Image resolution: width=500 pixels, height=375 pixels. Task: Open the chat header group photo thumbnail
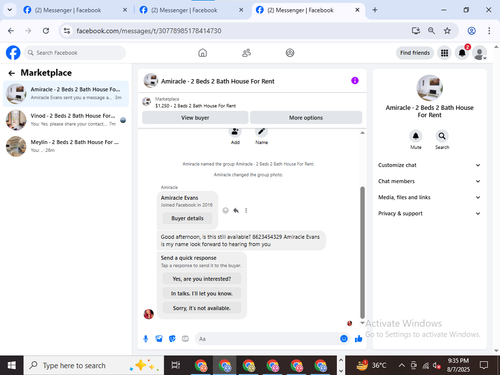click(x=151, y=81)
